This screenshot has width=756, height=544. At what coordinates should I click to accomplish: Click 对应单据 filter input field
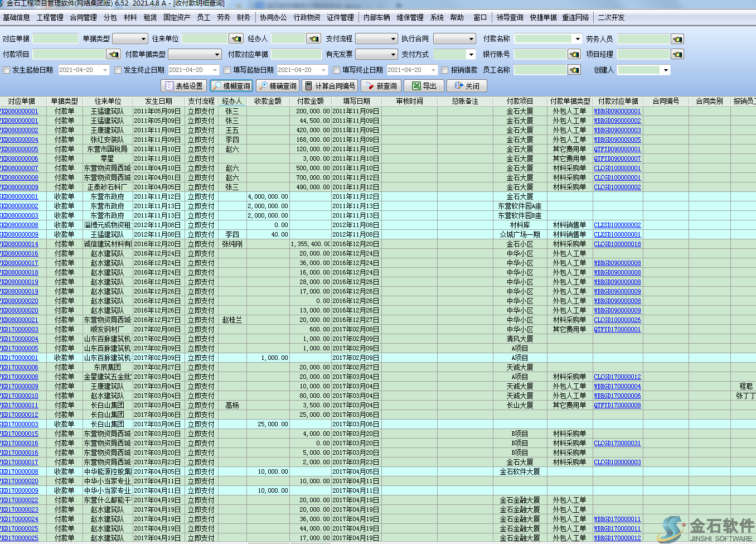pos(55,38)
